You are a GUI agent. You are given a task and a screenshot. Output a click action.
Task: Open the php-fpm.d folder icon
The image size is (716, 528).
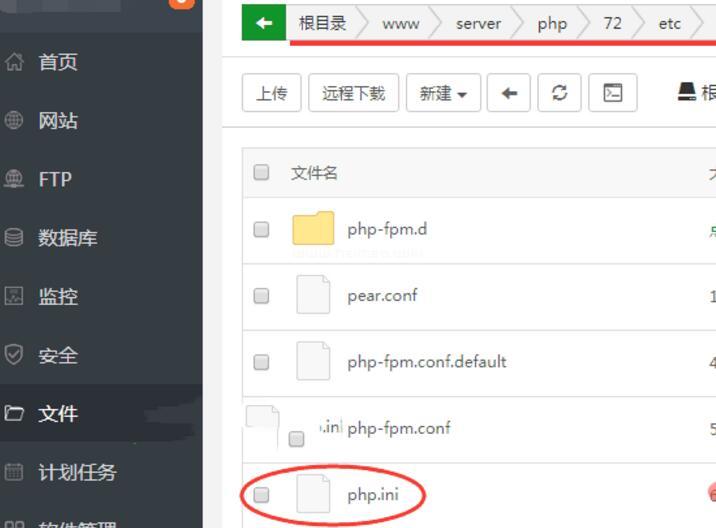point(313,228)
